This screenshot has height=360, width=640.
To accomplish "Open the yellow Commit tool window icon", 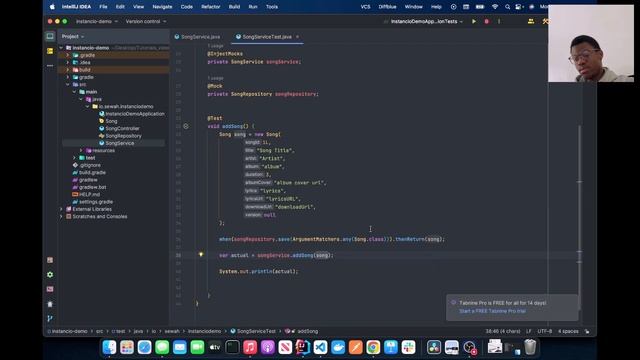I will (x=50, y=51).
